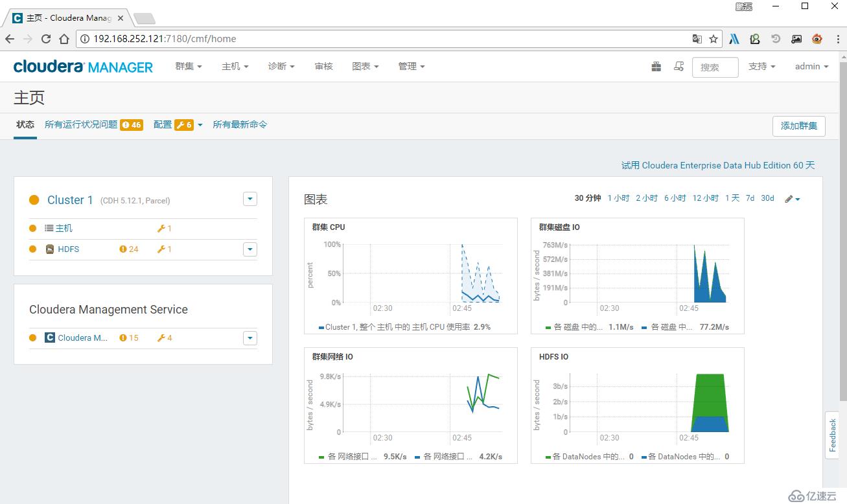
Task: Click Cloudera Management warning 15 icon
Action: (123, 338)
